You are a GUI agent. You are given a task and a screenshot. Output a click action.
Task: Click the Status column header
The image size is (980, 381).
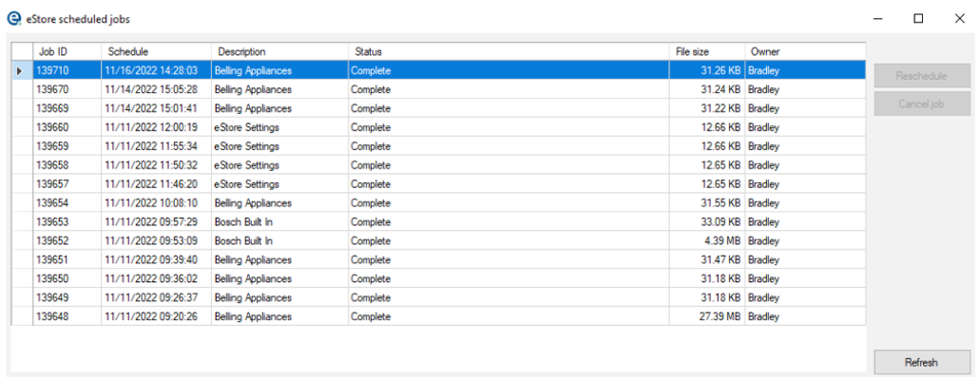pyautogui.click(x=509, y=52)
